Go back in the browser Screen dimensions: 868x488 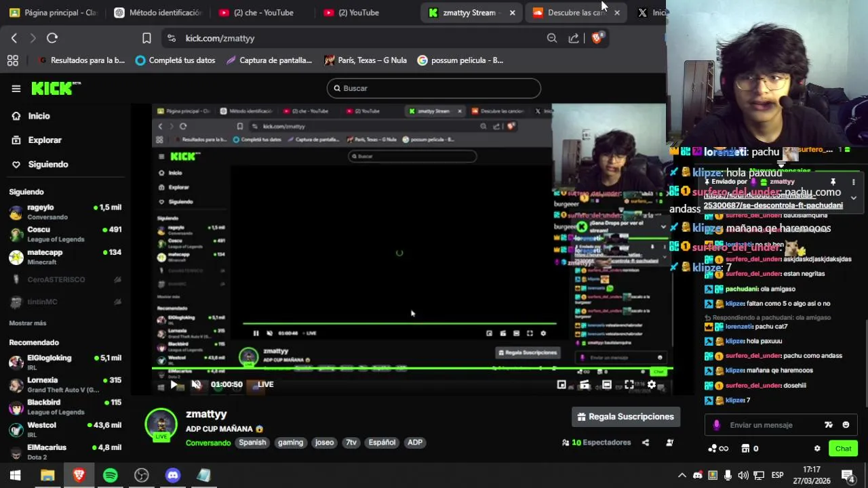14,39
